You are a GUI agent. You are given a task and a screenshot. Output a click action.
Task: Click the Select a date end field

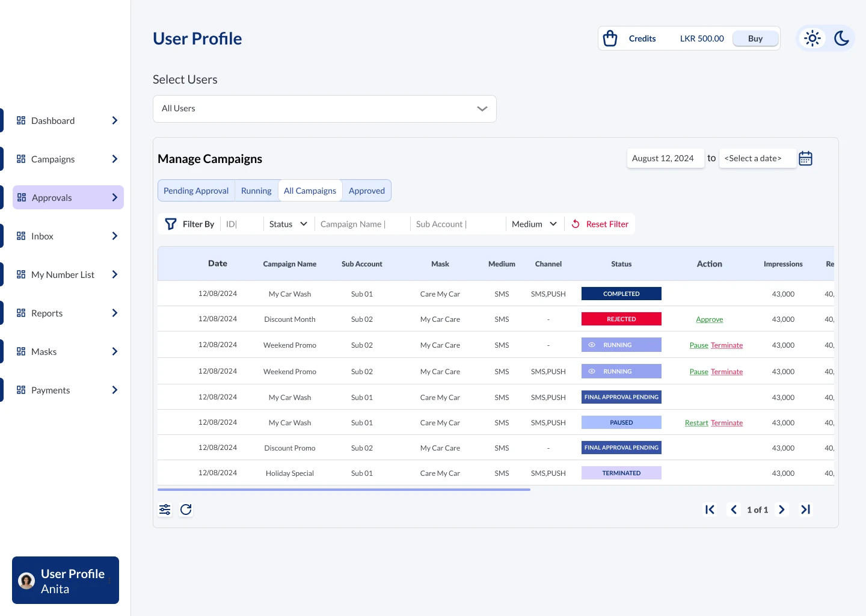click(757, 158)
